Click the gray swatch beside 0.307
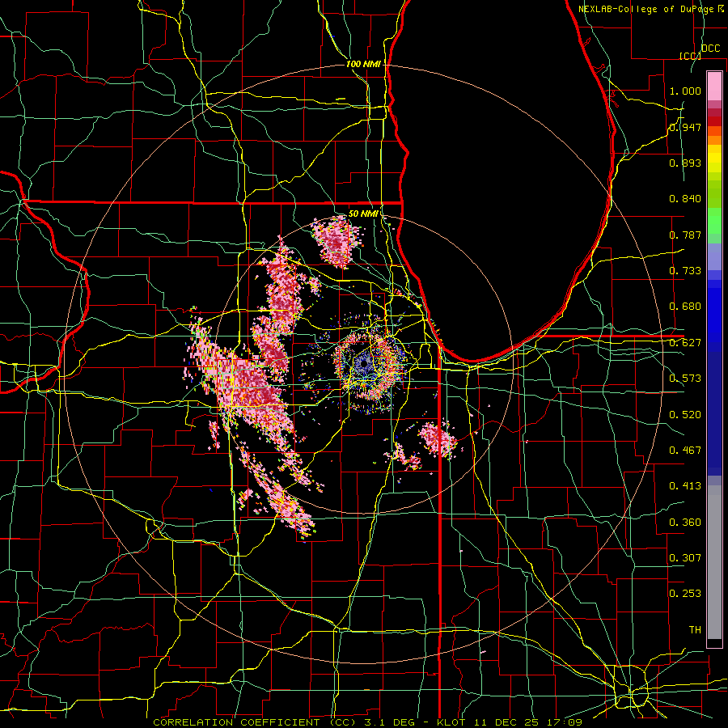Viewport: 728px width, 728px height. 714,562
